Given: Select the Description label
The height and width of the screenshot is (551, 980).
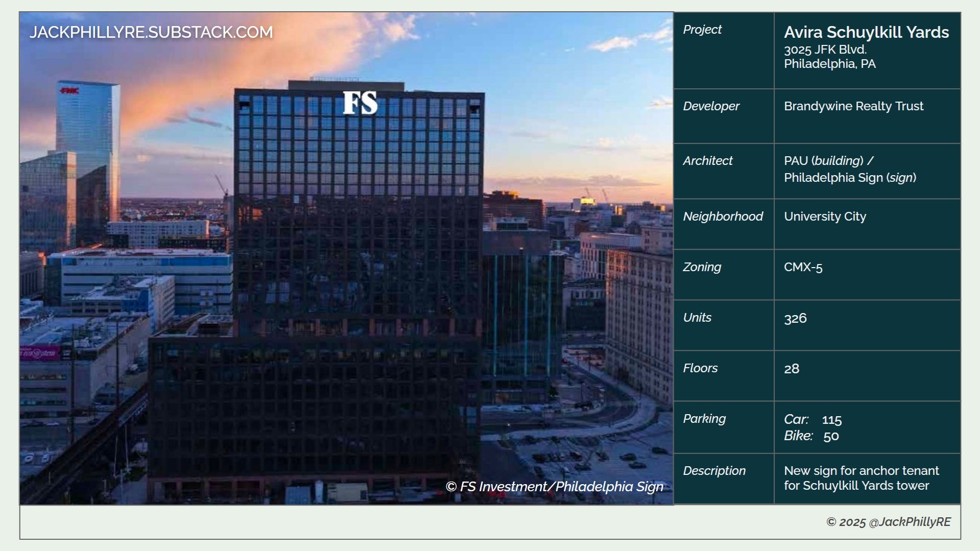Looking at the screenshot, I should tap(714, 471).
